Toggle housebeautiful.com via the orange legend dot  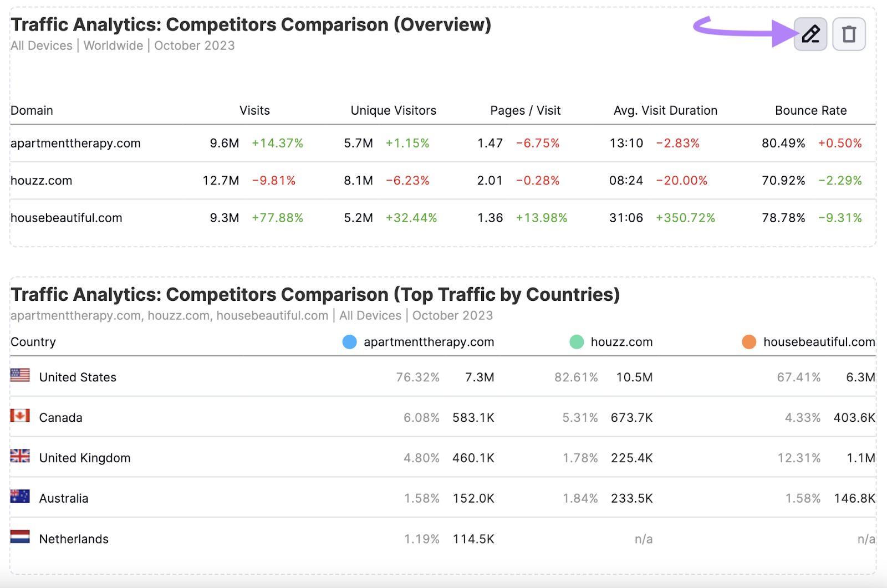click(x=749, y=342)
